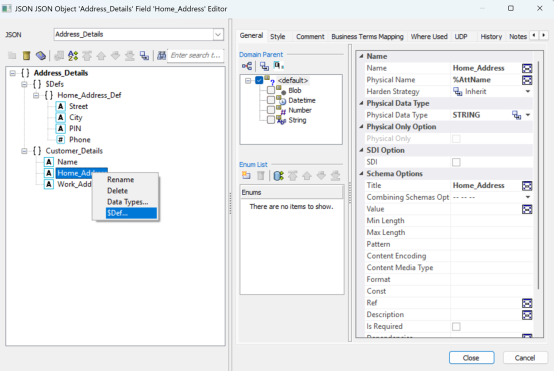Check the Blob domain checkbox
554x371 pixels.
[271, 90]
